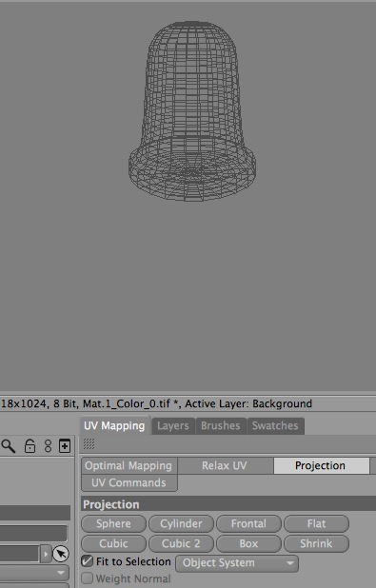Viewport: 376px width, 588px height.
Task: Apply Shrink projection
Action: 316,543
